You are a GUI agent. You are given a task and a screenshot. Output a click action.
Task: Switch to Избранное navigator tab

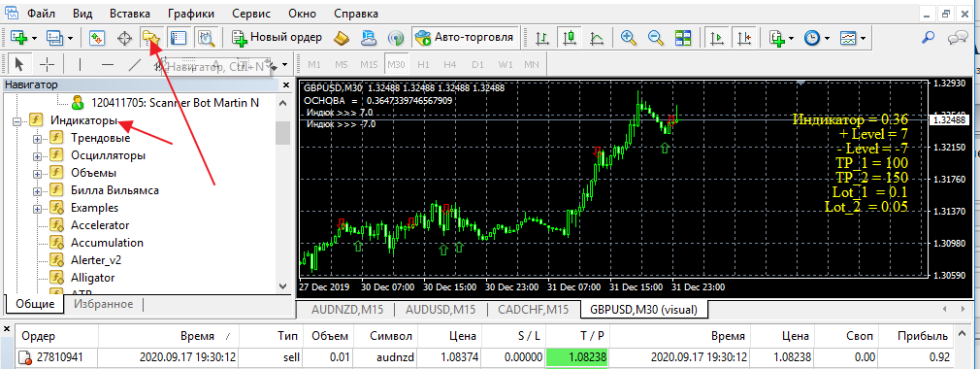coord(103,304)
